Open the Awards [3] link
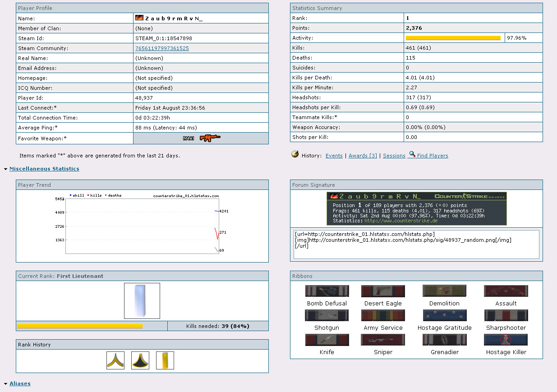 coord(363,156)
